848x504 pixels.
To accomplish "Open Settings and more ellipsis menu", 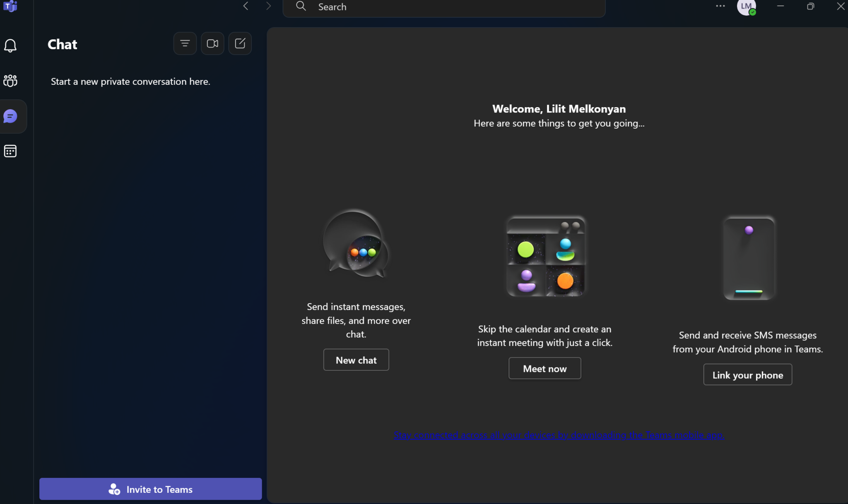I will (720, 6).
